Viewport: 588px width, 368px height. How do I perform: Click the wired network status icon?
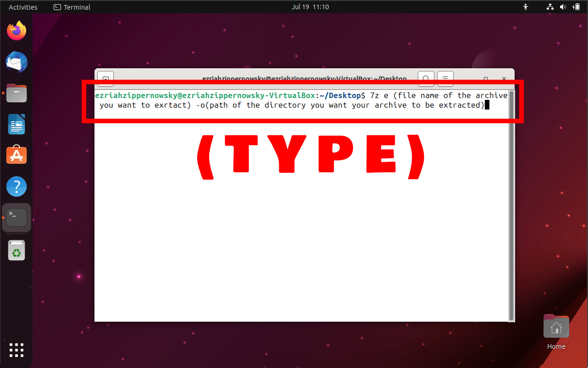[x=549, y=7]
